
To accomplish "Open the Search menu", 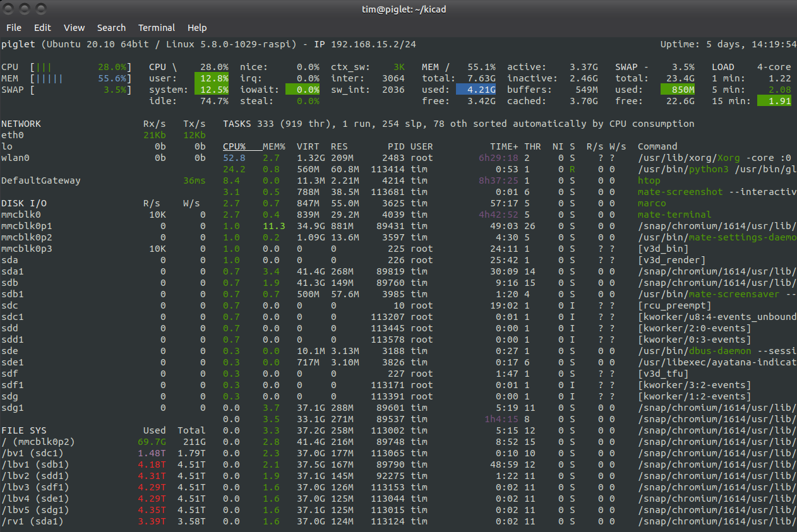I will click(x=111, y=28).
